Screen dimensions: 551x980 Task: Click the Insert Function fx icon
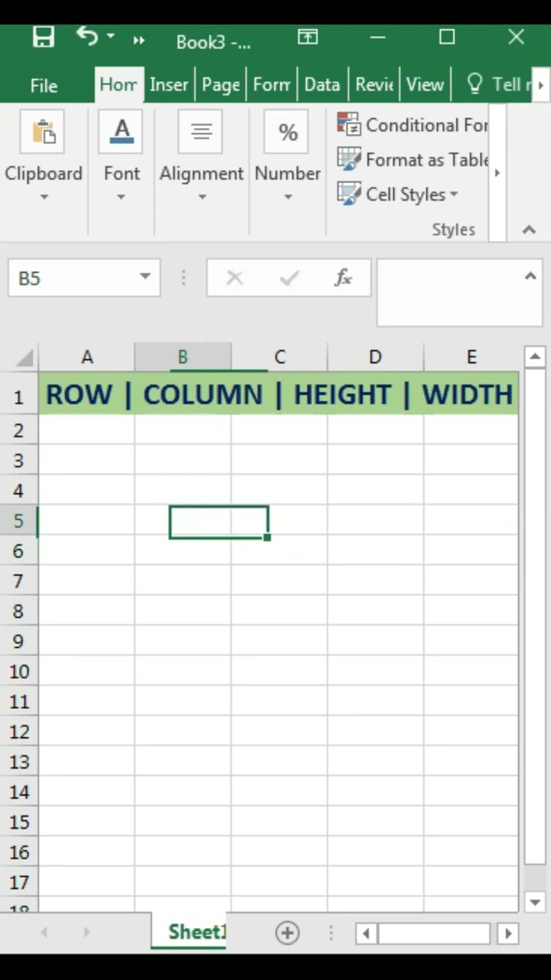[x=343, y=278]
